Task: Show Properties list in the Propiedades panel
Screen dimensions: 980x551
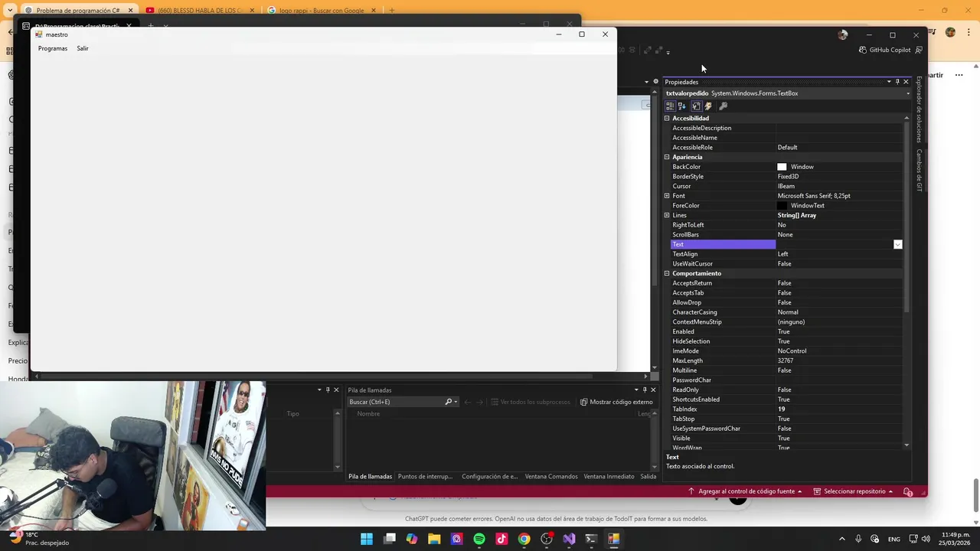Action: [x=696, y=106]
